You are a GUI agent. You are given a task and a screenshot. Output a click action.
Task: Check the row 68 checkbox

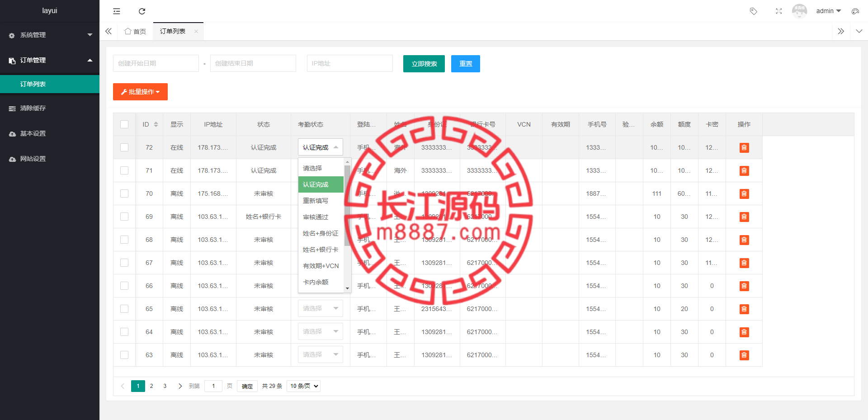(124, 240)
